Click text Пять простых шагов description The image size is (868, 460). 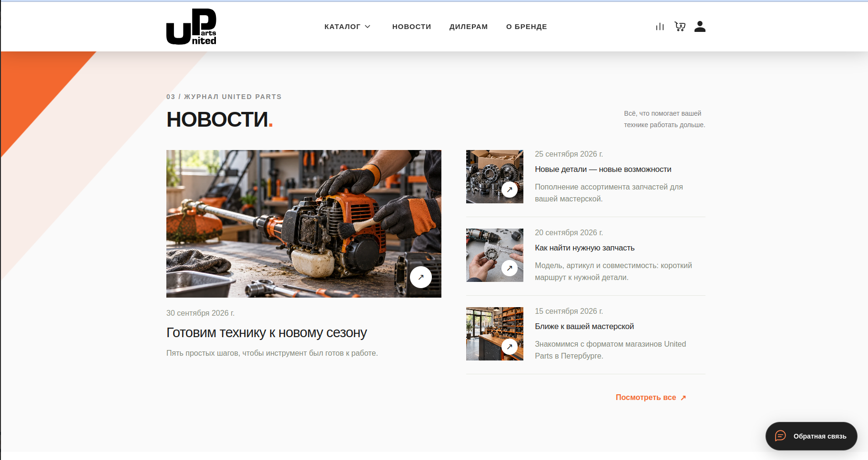(272, 353)
